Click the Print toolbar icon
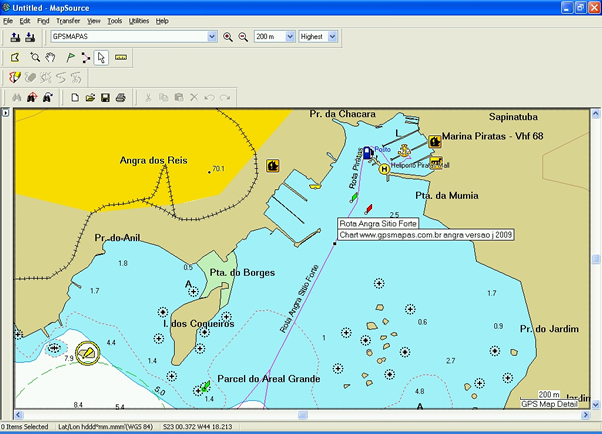Image resolution: width=602 pixels, height=434 pixels. tap(120, 97)
